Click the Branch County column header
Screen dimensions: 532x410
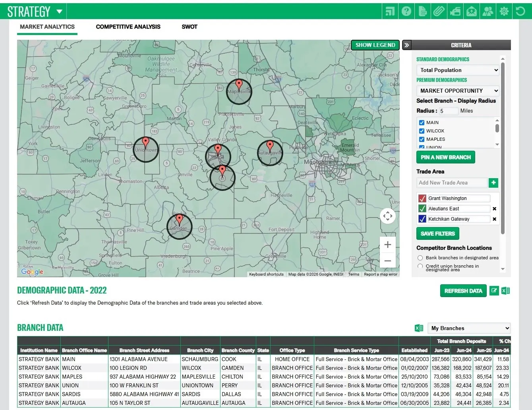point(238,350)
